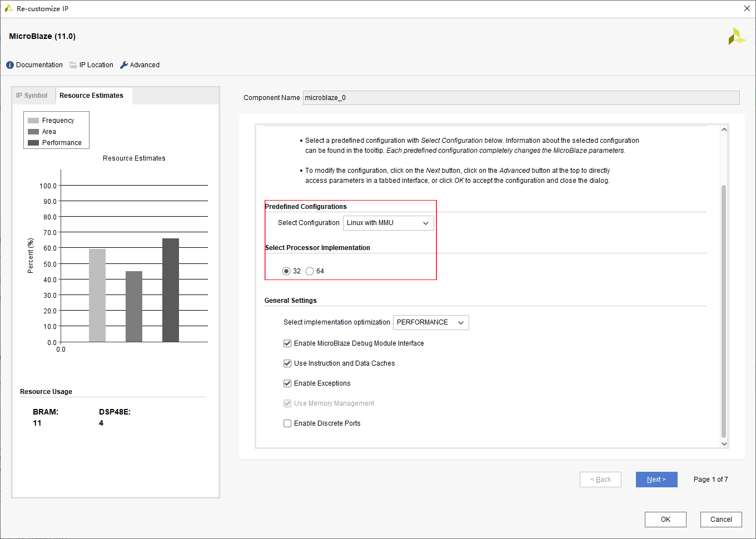This screenshot has height=539, width=756.
Task: Click the 'BRAM:' label
Action: [x=46, y=412]
